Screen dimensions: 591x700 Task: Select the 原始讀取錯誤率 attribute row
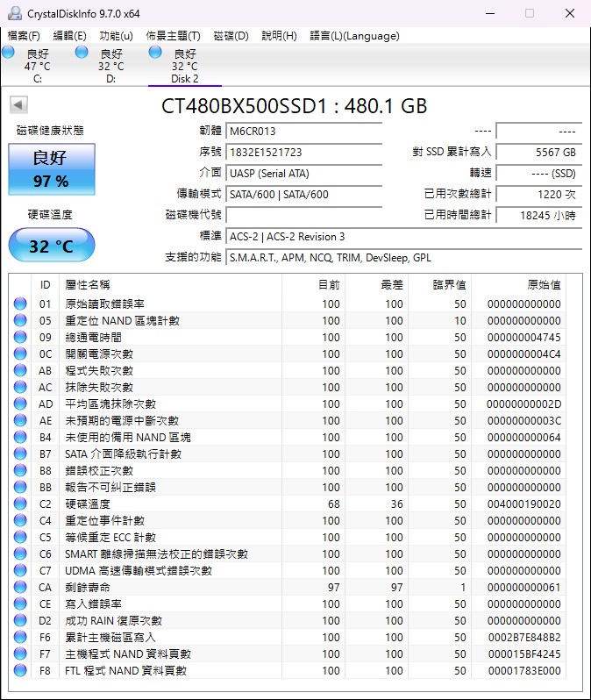coord(289,304)
